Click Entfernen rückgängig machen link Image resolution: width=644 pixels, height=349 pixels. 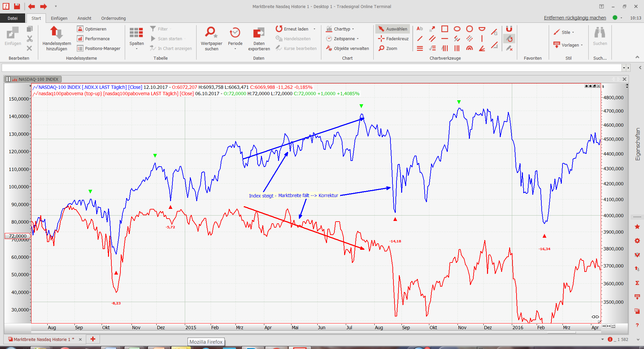(575, 18)
